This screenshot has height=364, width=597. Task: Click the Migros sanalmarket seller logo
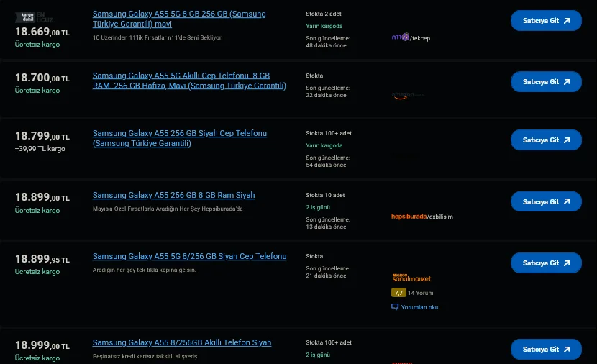tap(411, 278)
